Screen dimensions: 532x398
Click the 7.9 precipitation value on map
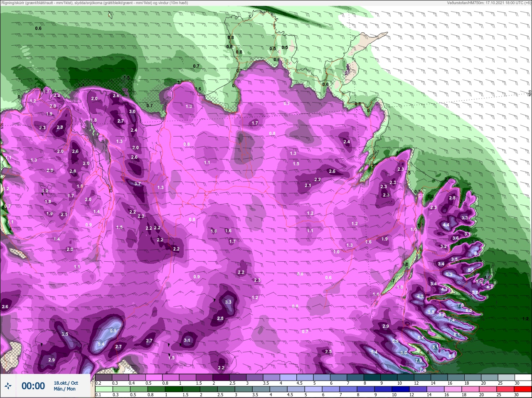coord(419,360)
